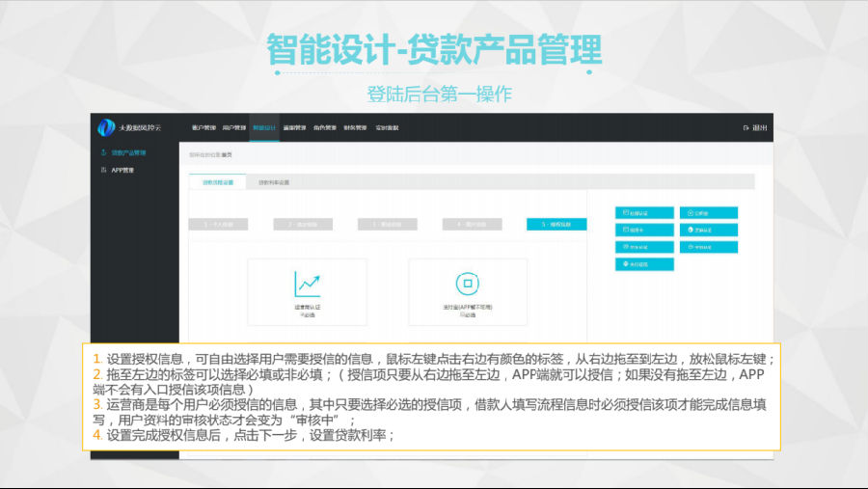Switch to the 贷款利率设置 tab
The width and height of the screenshot is (868, 489).
coord(274,181)
